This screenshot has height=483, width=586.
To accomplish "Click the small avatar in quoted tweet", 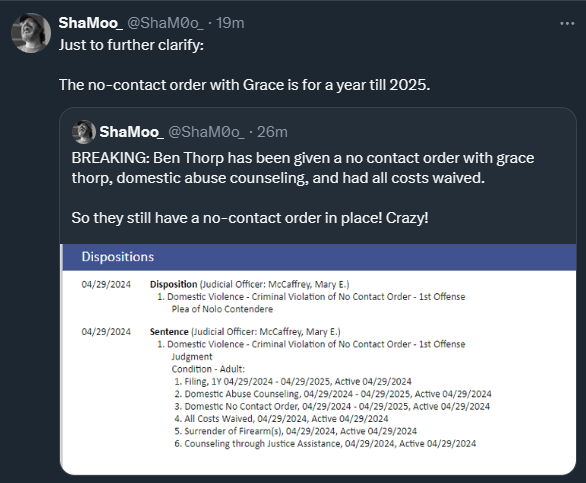I will (x=84, y=132).
